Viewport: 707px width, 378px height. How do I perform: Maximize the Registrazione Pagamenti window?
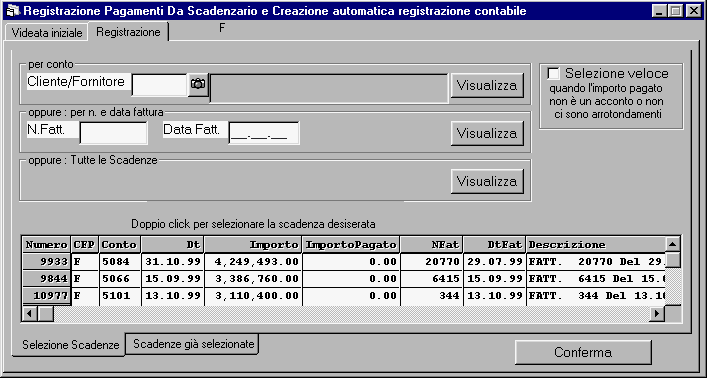tap(675, 11)
